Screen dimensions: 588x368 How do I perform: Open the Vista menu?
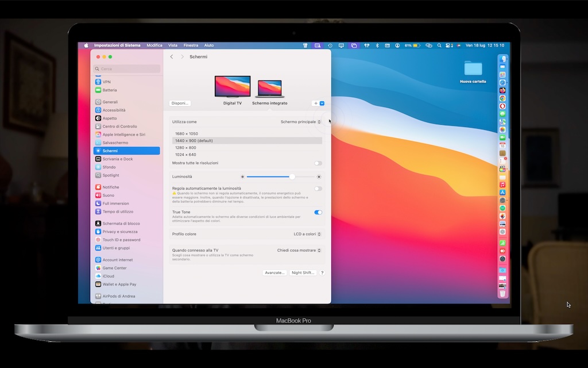coord(173,45)
